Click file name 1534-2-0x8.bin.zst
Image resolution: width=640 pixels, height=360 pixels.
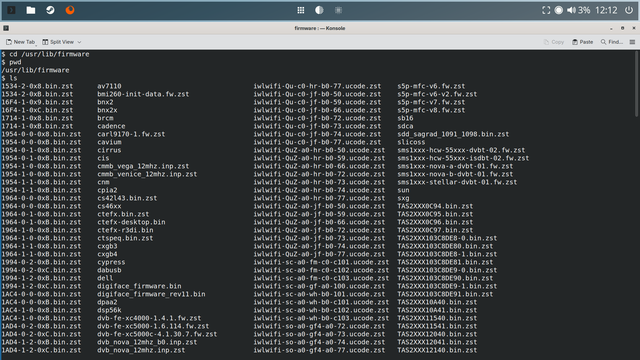[x=37, y=86]
